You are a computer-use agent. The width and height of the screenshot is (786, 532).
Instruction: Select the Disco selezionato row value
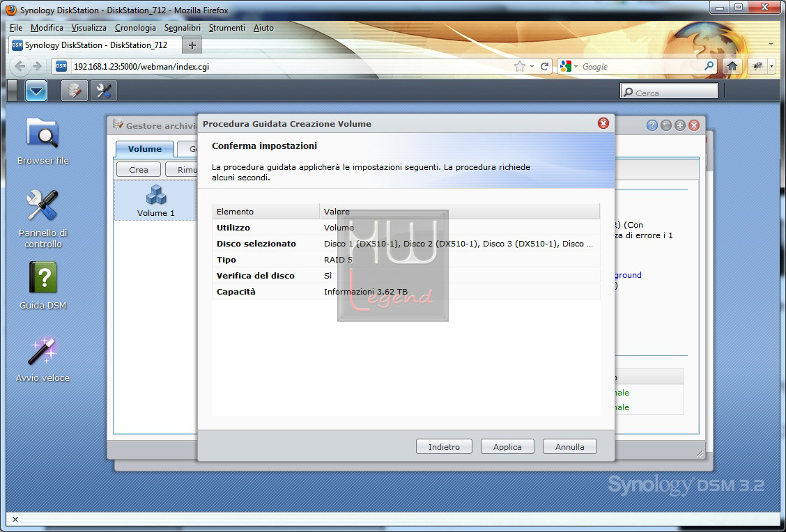click(458, 244)
